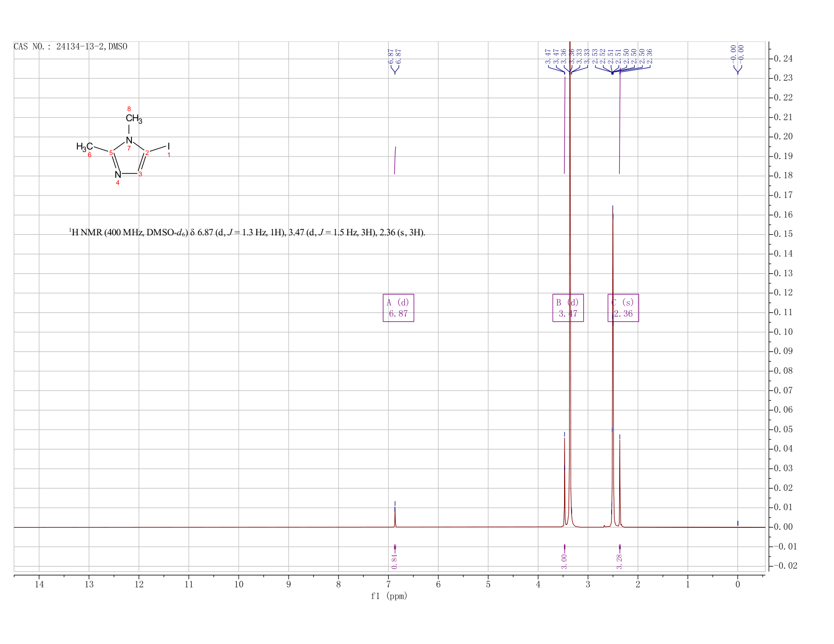This screenshot has width=834, height=644.
Task: Click the N-methyl CH3 group labeled 8
Action: (134, 119)
